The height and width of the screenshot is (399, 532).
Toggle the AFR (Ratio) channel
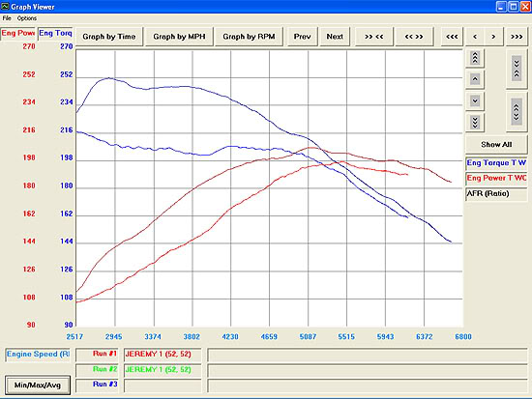496,193
